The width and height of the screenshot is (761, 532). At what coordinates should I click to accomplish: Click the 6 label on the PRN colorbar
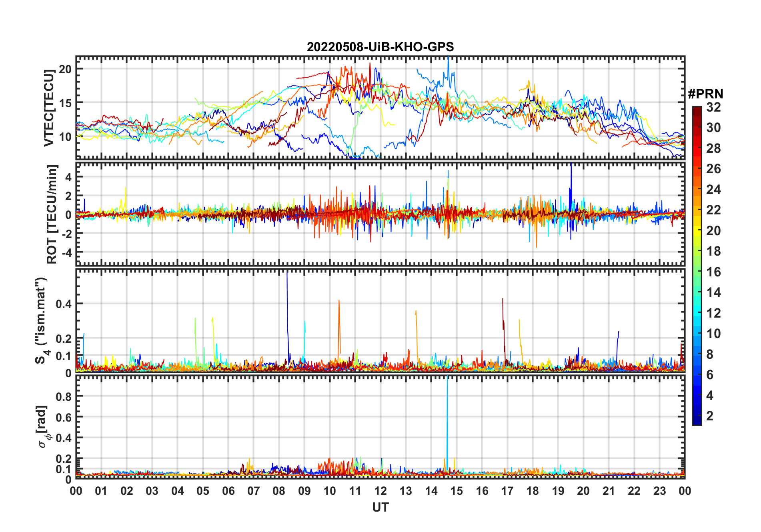tap(710, 375)
